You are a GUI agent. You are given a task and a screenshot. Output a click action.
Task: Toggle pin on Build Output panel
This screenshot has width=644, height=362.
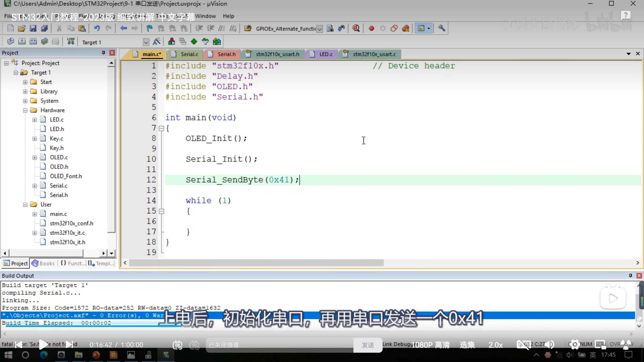point(630,276)
